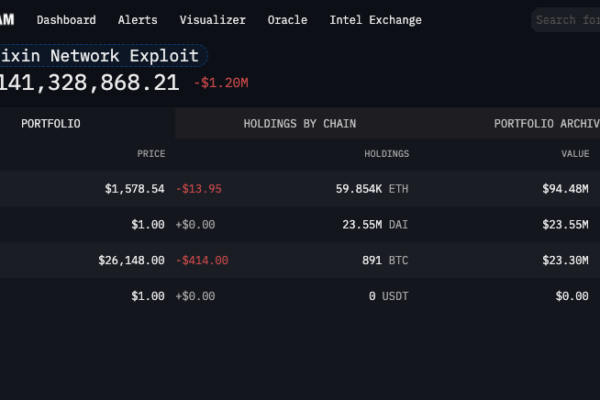Click the USDT token in holdings
Viewport: 600px width, 400px height.
click(401, 296)
